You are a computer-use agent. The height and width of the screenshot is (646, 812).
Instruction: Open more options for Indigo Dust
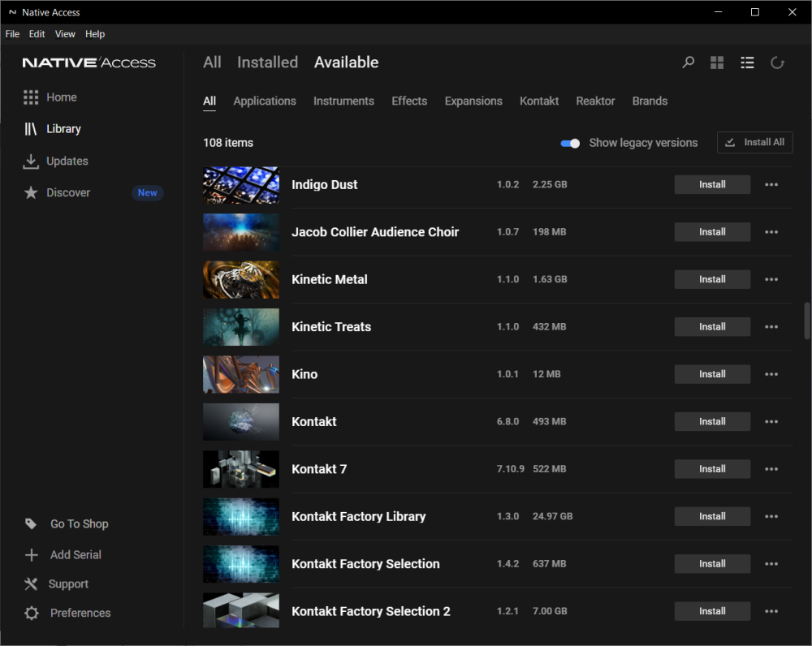tap(771, 185)
